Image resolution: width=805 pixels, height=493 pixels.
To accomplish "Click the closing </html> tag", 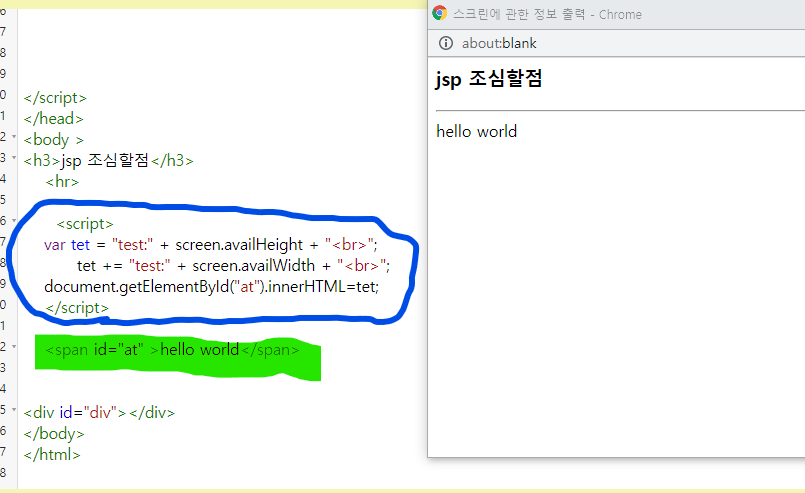I will (x=52, y=455).
